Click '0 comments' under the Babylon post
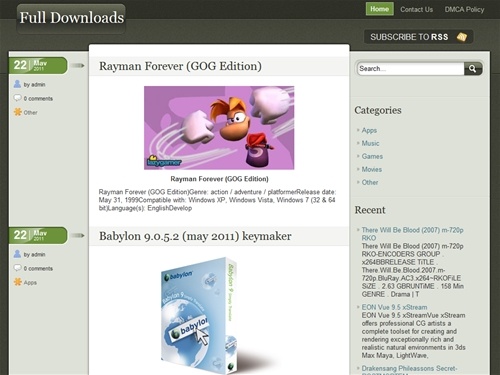The image size is (500, 375). pyautogui.click(x=38, y=269)
